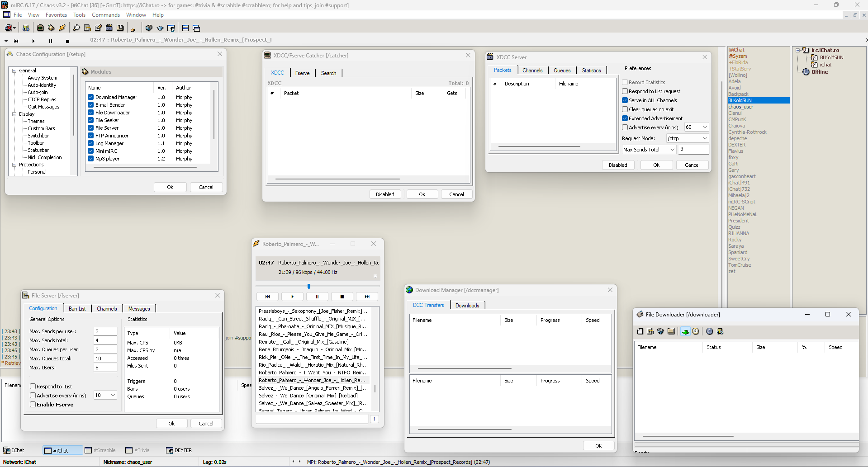Image resolution: width=868 pixels, height=467 pixels.
Task: Click the magnifying glass icon in main toolbar
Action: point(76,28)
